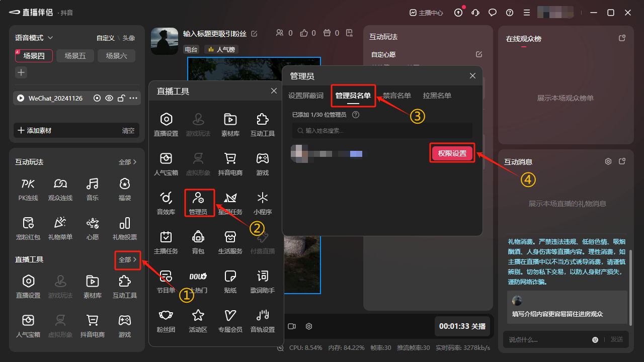Open the 礼物菜单 gift menu

click(x=60, y=228)
